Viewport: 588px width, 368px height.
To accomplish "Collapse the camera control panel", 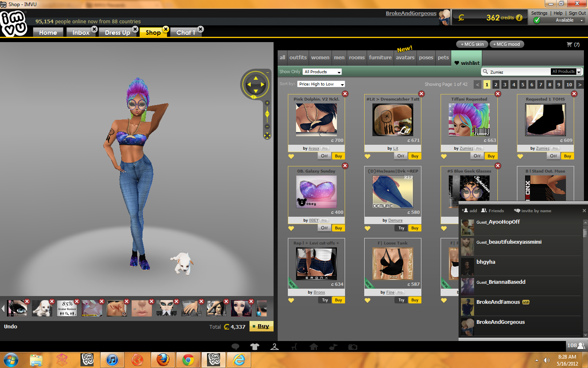I will click(x=268, y=72).
